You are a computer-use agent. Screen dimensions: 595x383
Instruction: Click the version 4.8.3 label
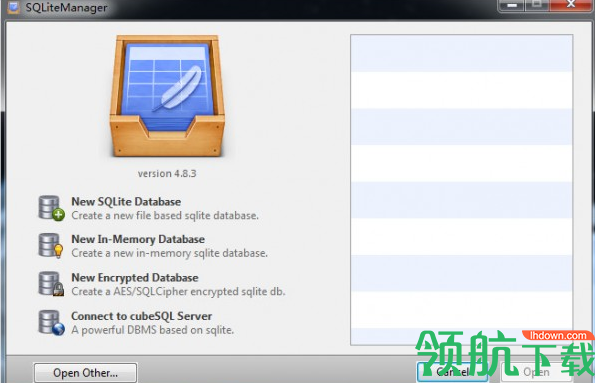(167, 173)
